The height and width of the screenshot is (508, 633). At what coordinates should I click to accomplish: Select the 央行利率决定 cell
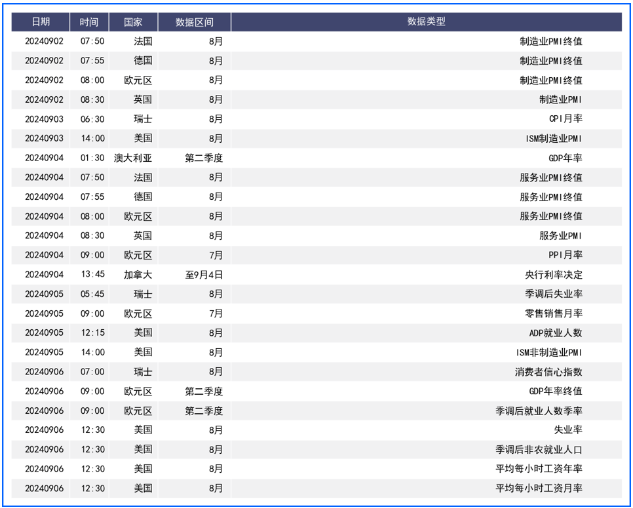(x=553, y=275)
